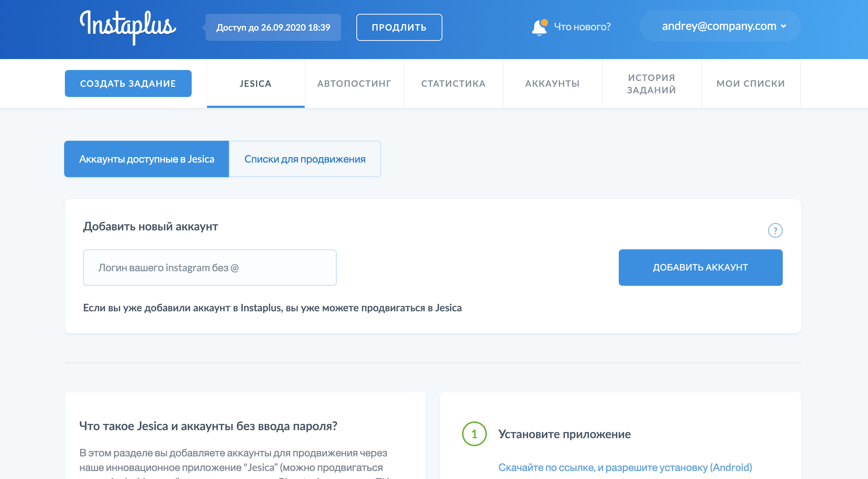Focus the Instagram login input field
The image size is (868, 479).
210,268
